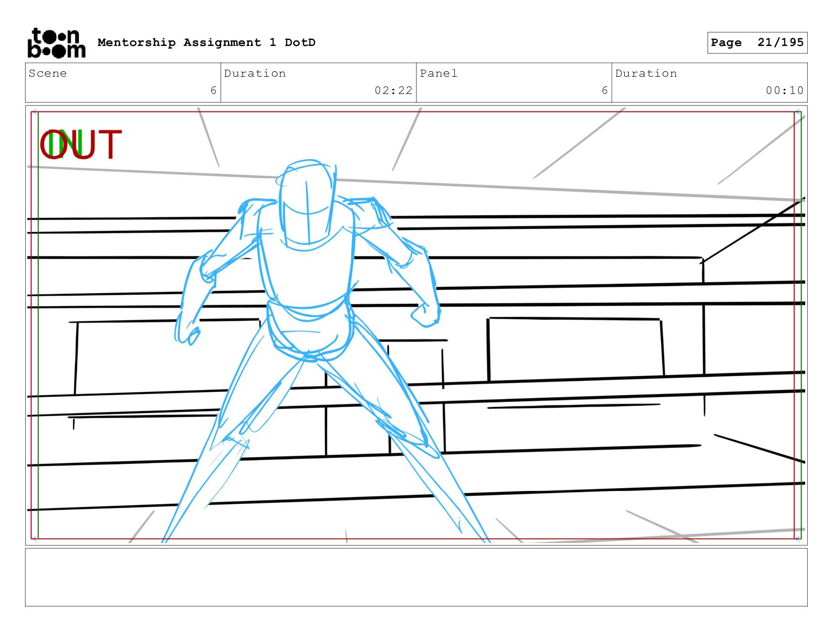The width and height of the screenshot is (834, 644).
Task: Click the Mentorship Assignment 1 DotD title
Action: click(x=206, y=42)
